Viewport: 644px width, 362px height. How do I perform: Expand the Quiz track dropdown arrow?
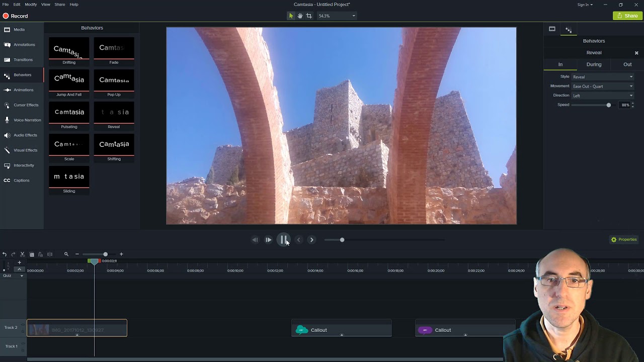[22, 276]
